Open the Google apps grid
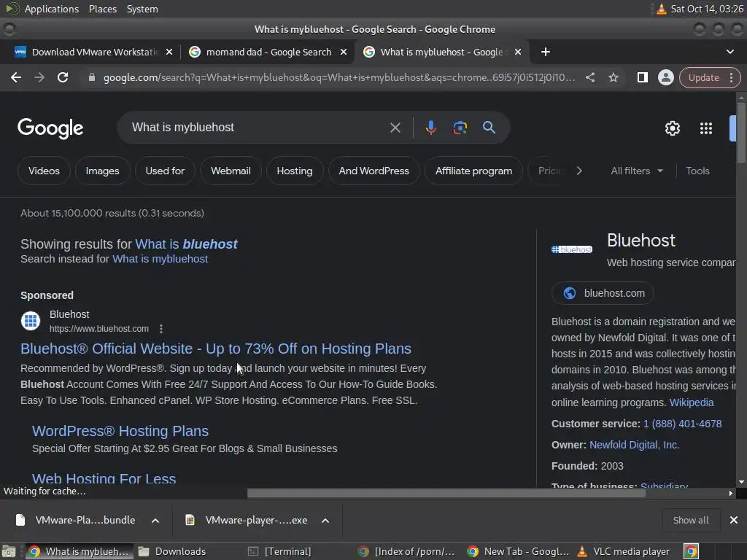747x560 pixels. pos(705,128)
